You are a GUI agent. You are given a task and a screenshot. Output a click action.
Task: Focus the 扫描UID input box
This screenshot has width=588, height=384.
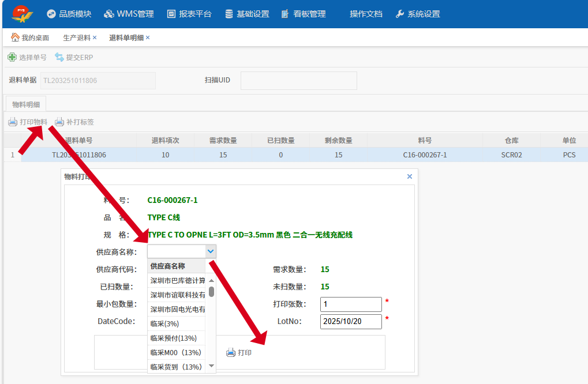(298, 81)
